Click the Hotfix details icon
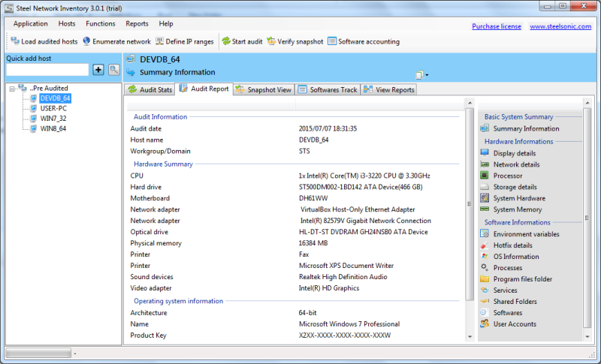 (x=485, y=245)
